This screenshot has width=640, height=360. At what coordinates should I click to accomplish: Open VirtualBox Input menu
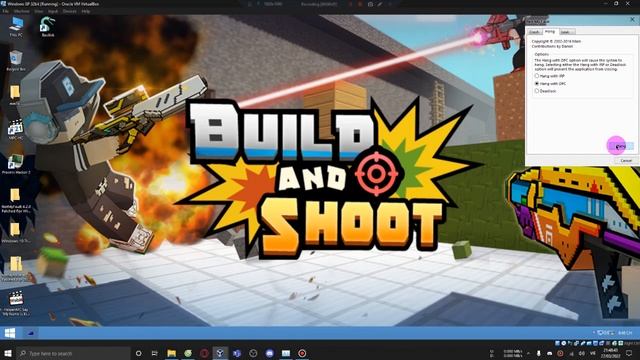click(x=53, y=11)
